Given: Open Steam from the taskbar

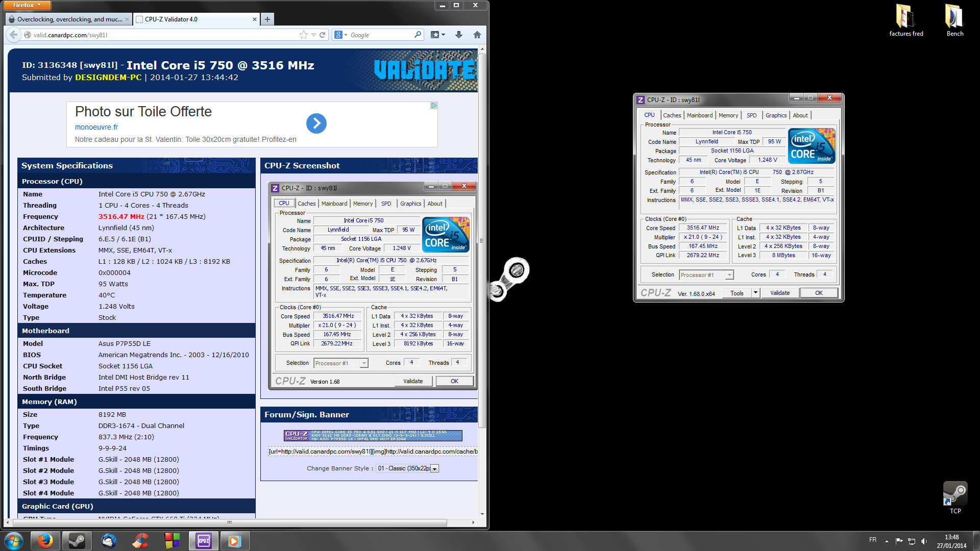Looking at the screenshot, I should click(77, 541).
